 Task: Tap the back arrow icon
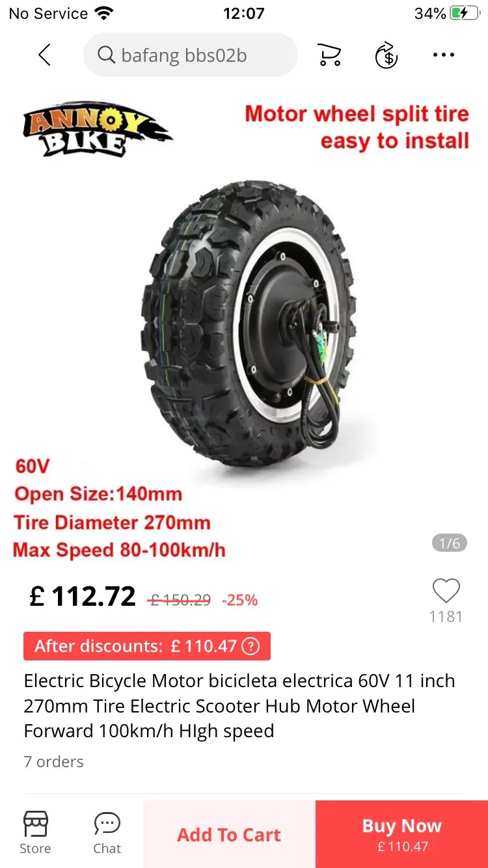pos(44,55)
